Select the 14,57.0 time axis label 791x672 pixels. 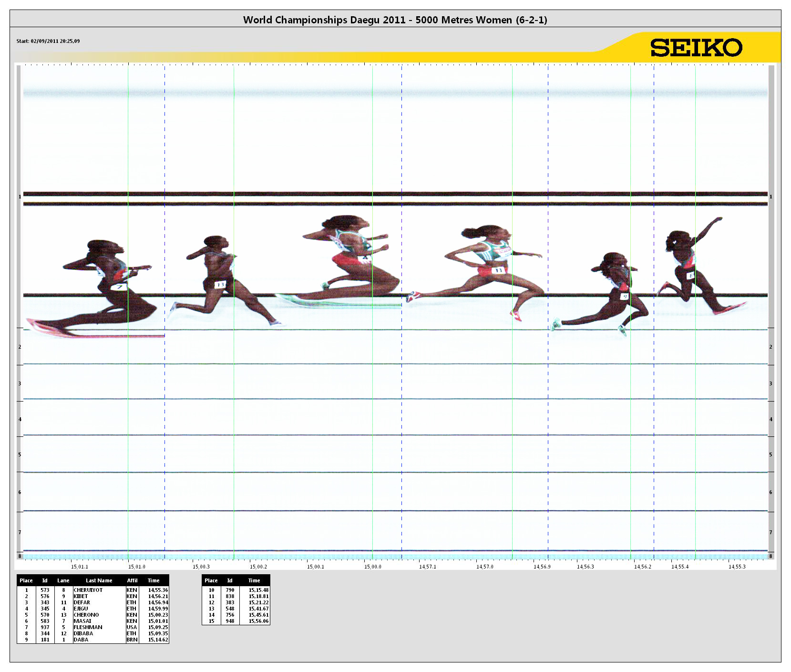tap(485, 567)
